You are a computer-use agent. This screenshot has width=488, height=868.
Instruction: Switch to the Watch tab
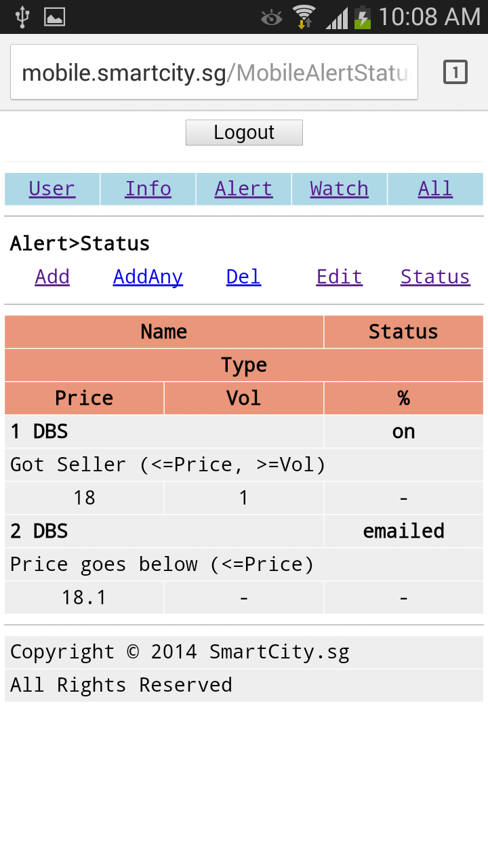(x=339, y=189)
